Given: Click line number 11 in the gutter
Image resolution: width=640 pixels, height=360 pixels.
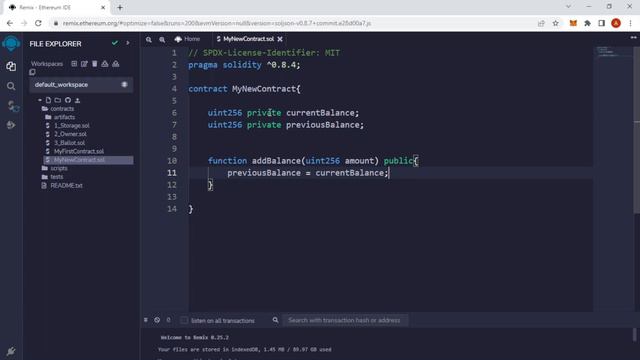Looking at the screenshot, I should pyautogui.click(x=172, y=173).
